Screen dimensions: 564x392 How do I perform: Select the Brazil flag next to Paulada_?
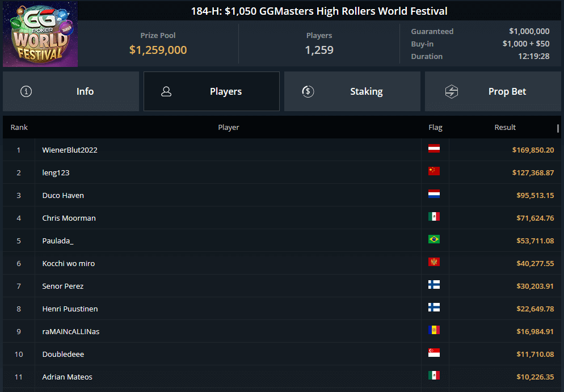pos(434,240)
